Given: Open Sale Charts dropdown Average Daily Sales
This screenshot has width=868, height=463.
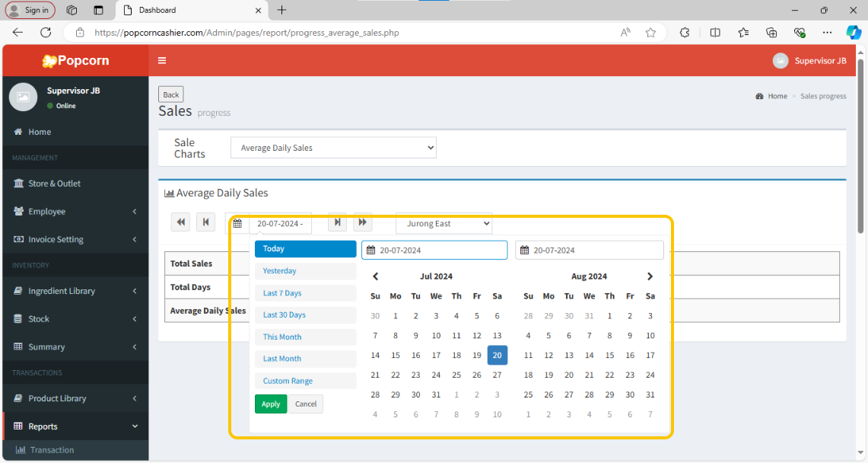Looking at the screenshot, I should [333, 148].
